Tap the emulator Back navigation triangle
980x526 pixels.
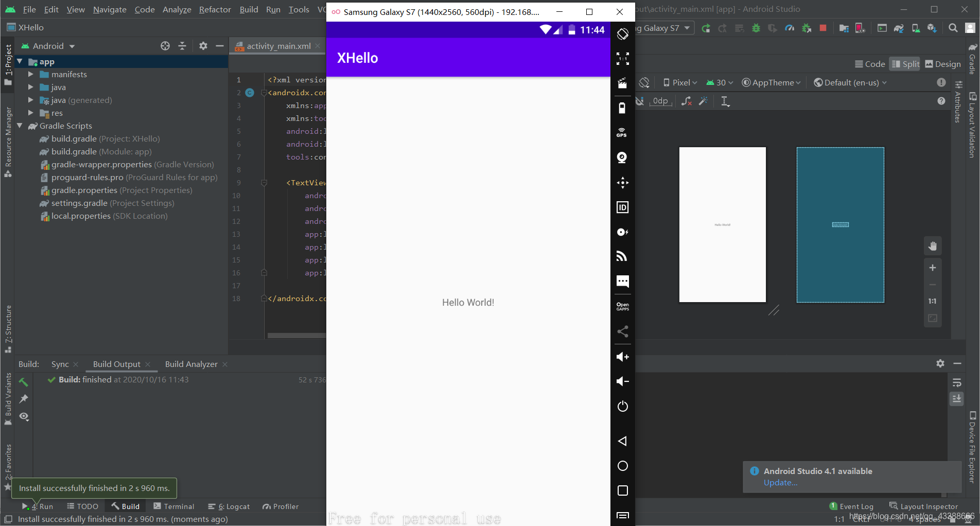pyautogui.click(x=622, y=441)
